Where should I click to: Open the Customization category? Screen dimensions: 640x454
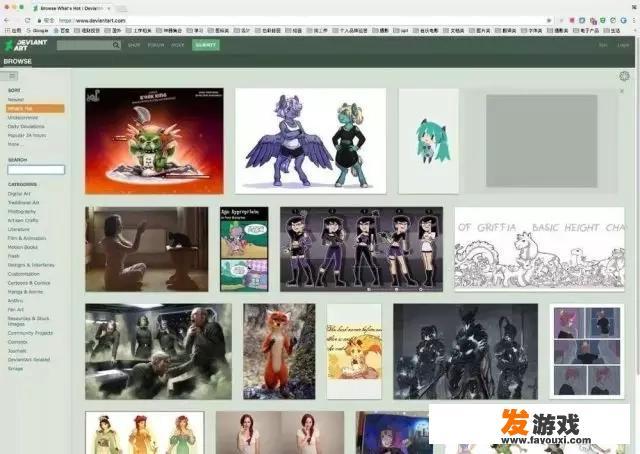(x=24, y=274)
